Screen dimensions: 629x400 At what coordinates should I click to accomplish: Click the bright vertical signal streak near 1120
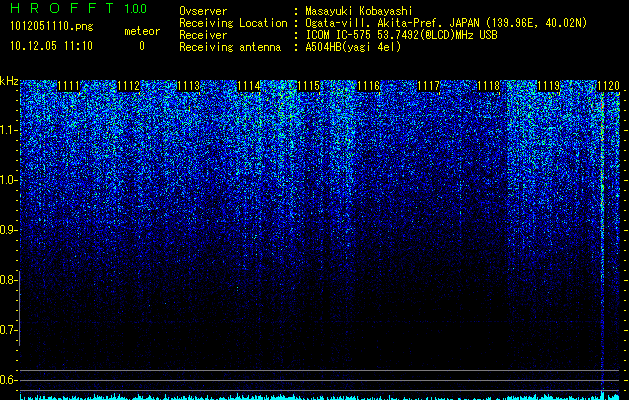pos(602,241)
